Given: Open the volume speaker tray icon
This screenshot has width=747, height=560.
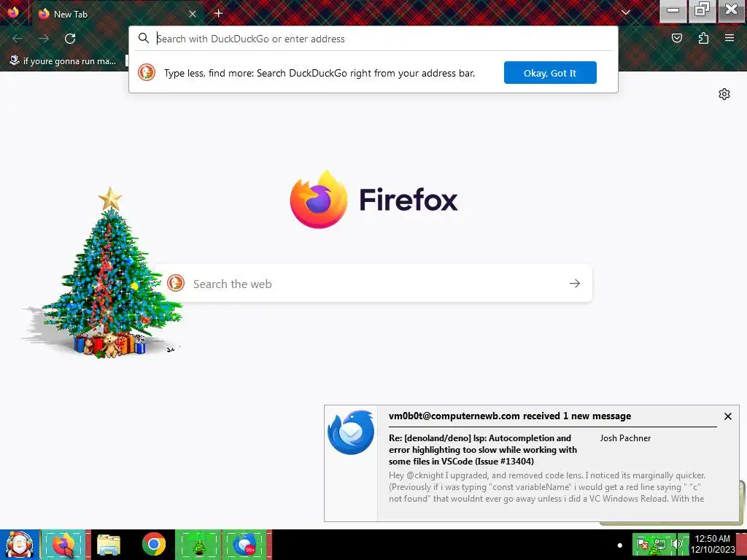Looking at the screenshot, I should pyautogui.click(x=676, y=544).
